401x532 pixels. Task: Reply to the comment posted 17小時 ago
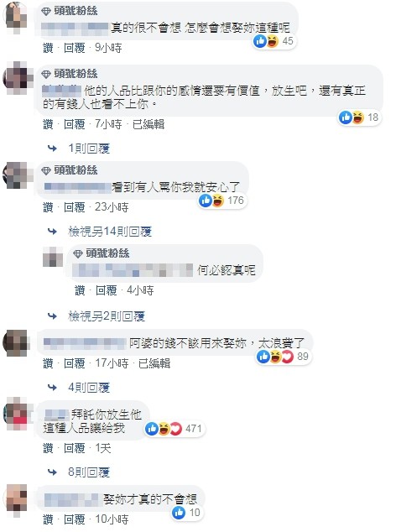click(75, 363)
